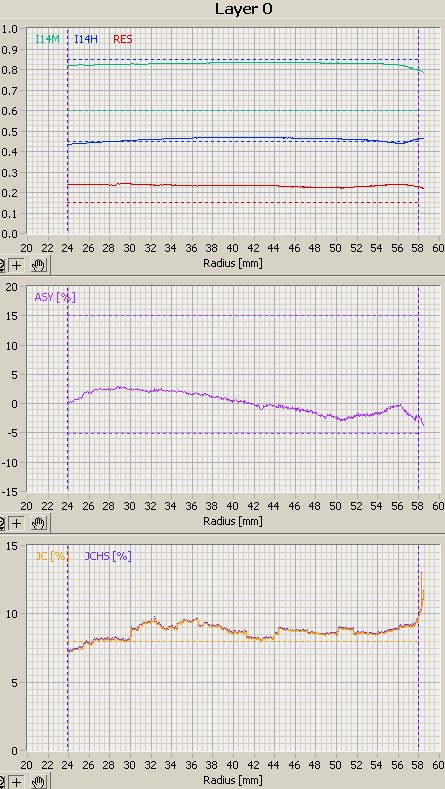
Task: Select the crosshair cursor tool under the JC chart
Action: pyautogui.click(x=17, y=782)
